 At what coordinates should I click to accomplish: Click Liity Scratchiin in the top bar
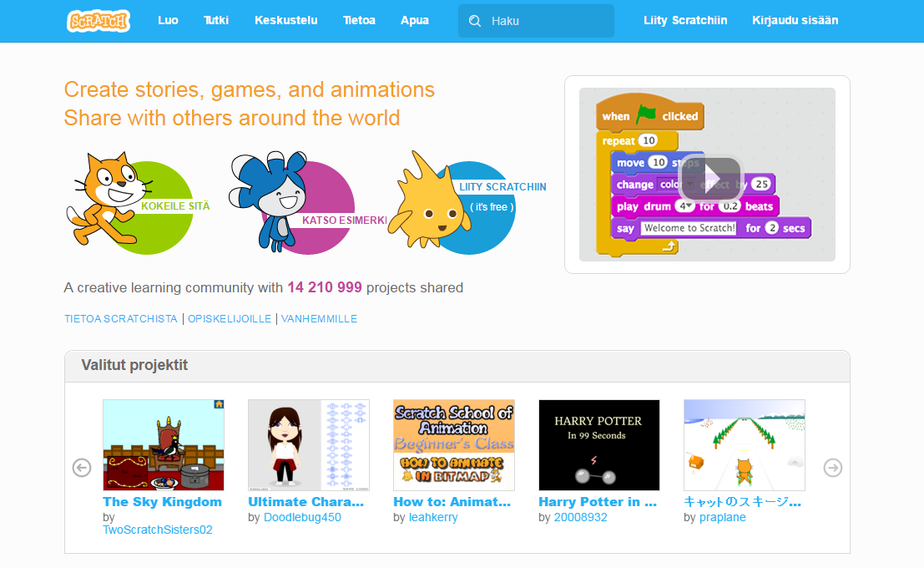pyautogui.click(x=685, y=21)
